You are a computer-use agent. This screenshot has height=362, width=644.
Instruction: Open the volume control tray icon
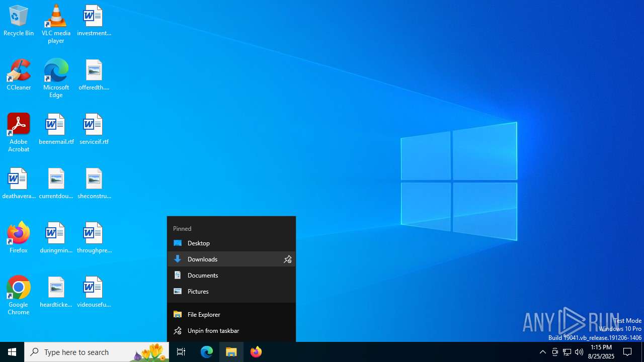(x=579, y=352)
